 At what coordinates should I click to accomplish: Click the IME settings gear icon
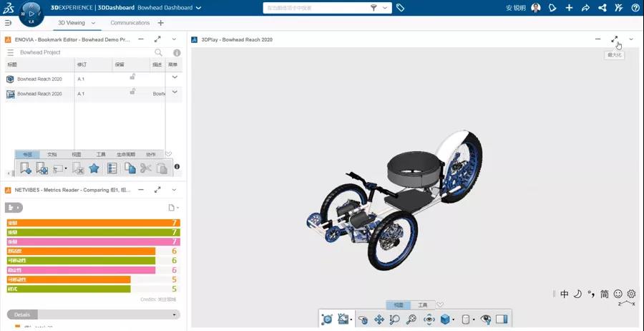pos(631,294)
